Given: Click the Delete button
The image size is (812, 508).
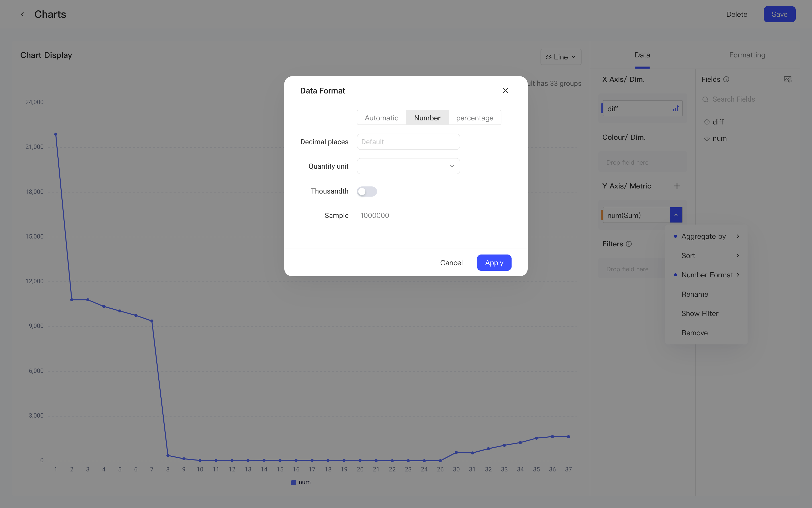Looking at the screenshot, I should pyautogui.click(x=736, y=14).
